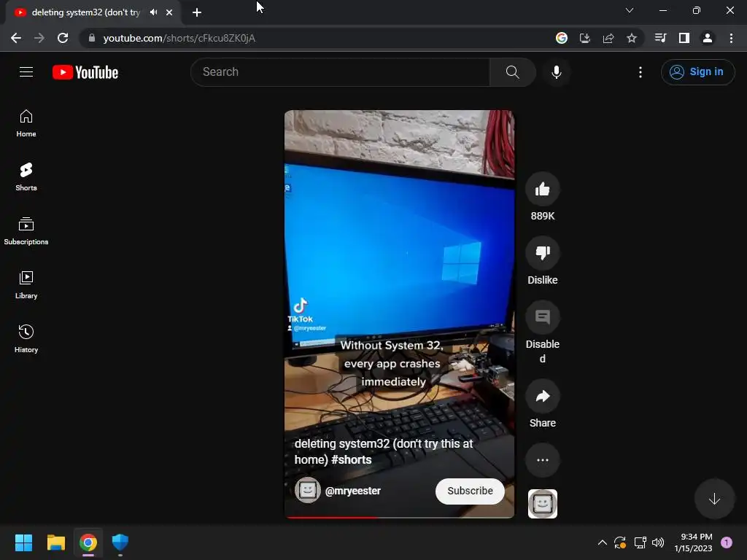This screenshot has height=560, width=747.
Task: Click the #shorts hashtag link
Action: coord(351,460)
